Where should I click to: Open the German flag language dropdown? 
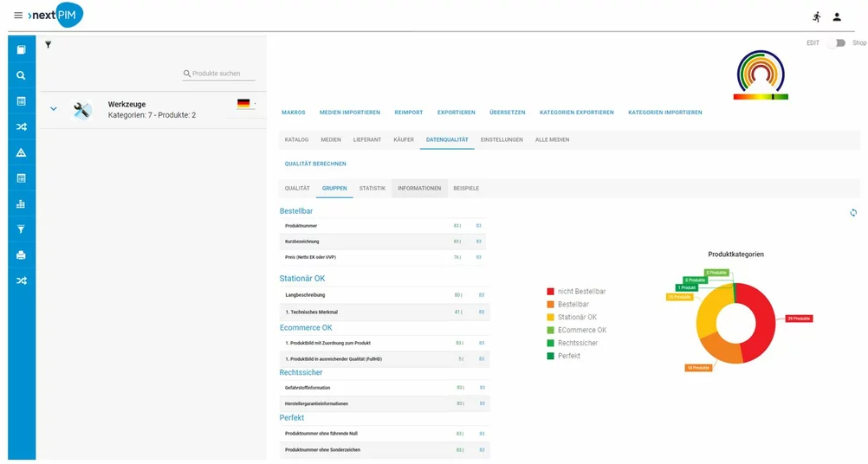246,104
